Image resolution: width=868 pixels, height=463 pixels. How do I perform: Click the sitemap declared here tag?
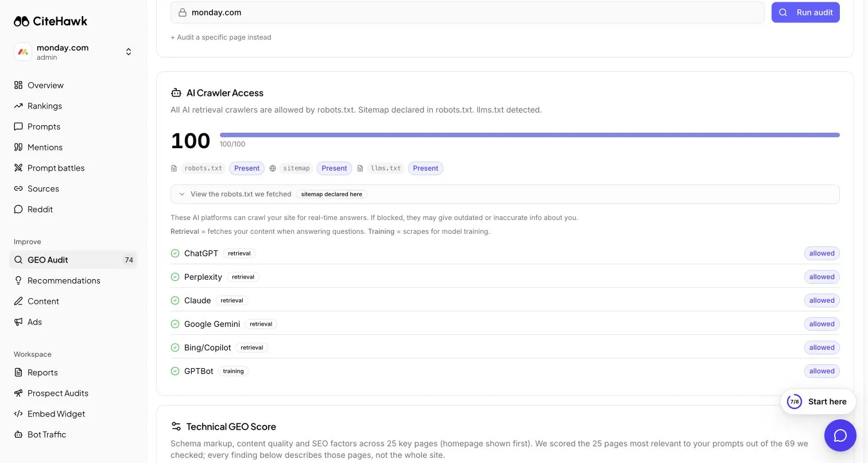click(332, 194)
